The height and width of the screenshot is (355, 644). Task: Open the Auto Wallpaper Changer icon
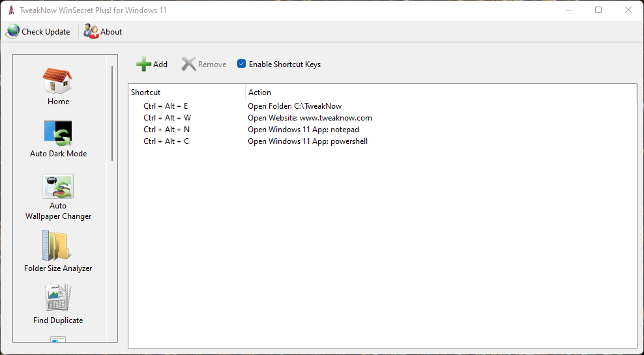[58, 186]
